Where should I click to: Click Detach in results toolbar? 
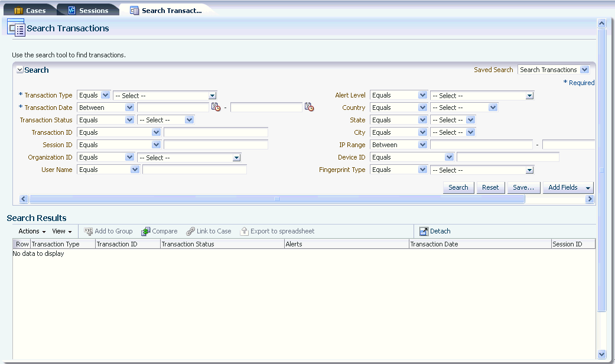(435, 232)
